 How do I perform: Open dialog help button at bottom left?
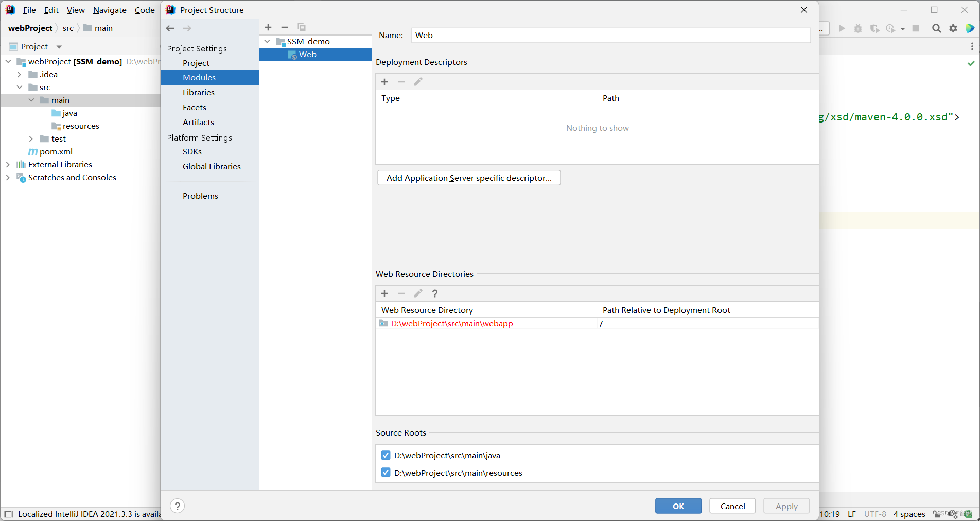pos(177,506)
